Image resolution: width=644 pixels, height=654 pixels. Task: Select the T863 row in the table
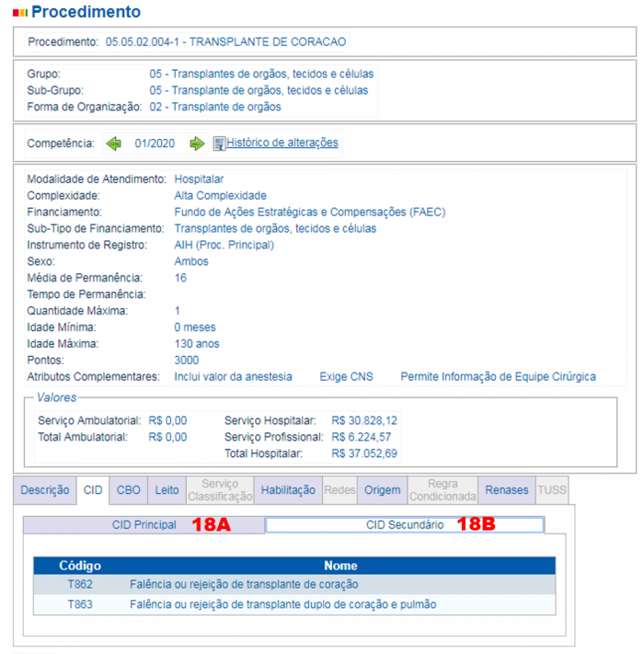[294, 604]
